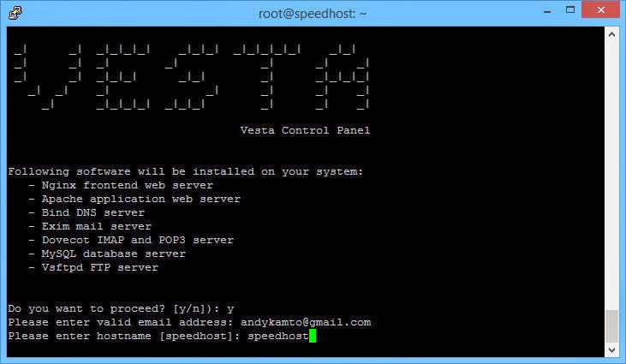Click the VESTA ASCII art logo
The image size is (626, 364).
(192, 77)
